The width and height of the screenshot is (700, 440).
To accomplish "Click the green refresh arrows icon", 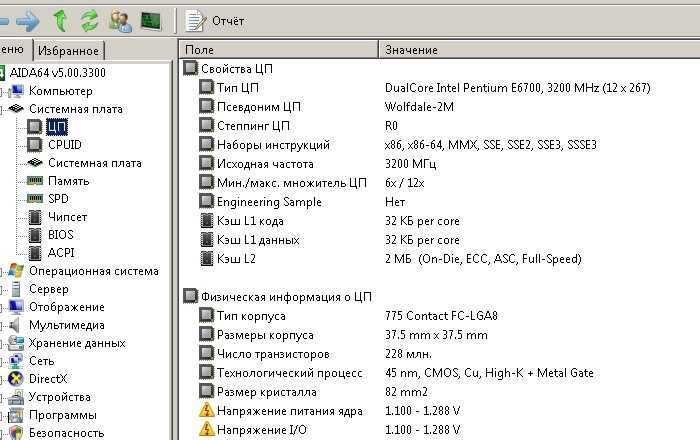I will click(89, 21).
